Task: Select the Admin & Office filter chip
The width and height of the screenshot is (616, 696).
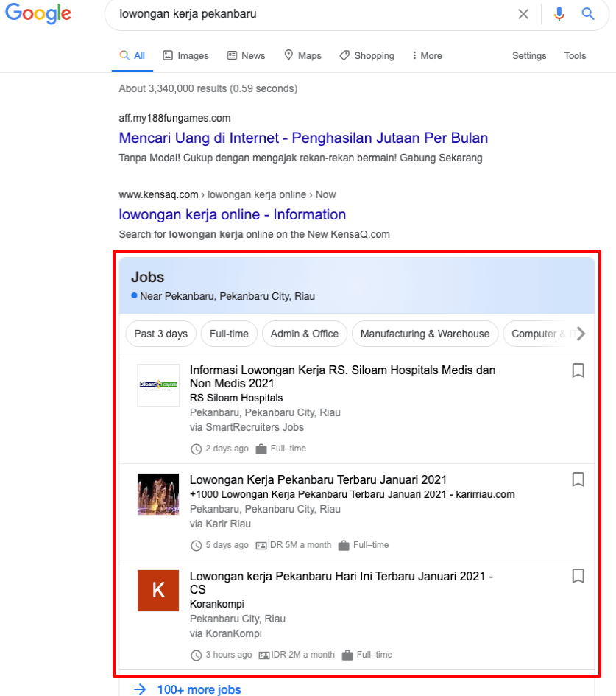Action: (x=304, y=334)
